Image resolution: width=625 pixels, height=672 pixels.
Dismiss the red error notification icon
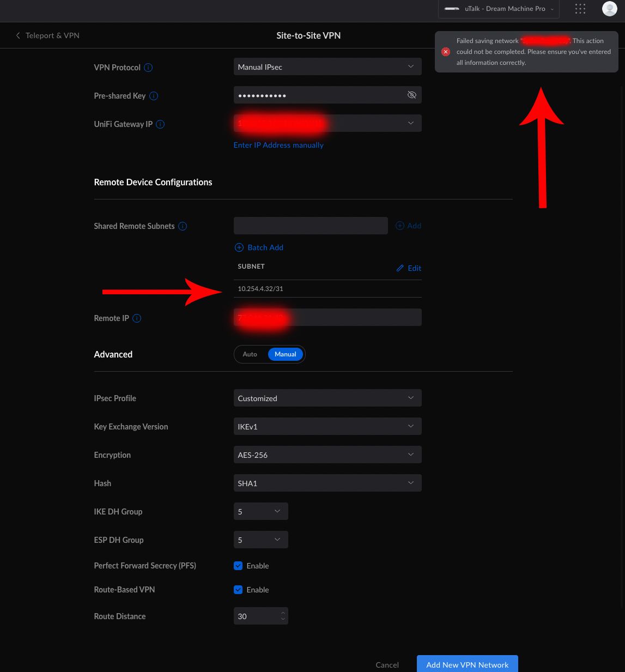coord(446,52)
